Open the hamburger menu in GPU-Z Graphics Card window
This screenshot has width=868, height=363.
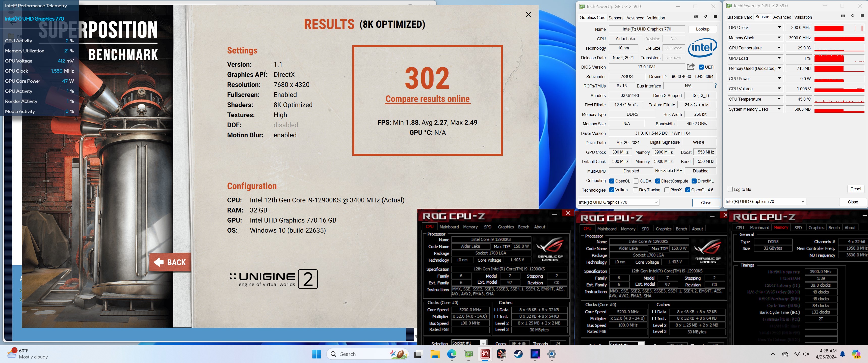click(715, 16)
